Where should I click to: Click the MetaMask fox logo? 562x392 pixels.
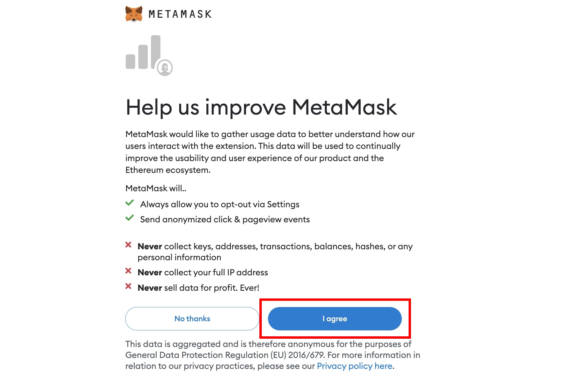[x=134, y=14]
